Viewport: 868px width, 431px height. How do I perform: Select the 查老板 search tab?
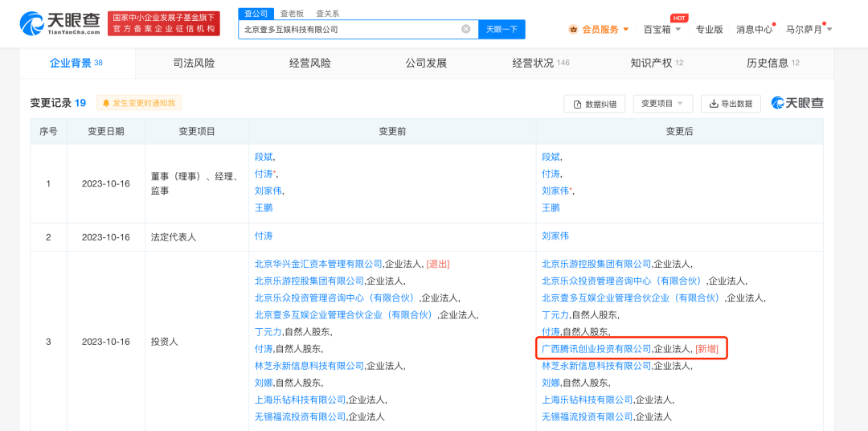coord(291,14)
